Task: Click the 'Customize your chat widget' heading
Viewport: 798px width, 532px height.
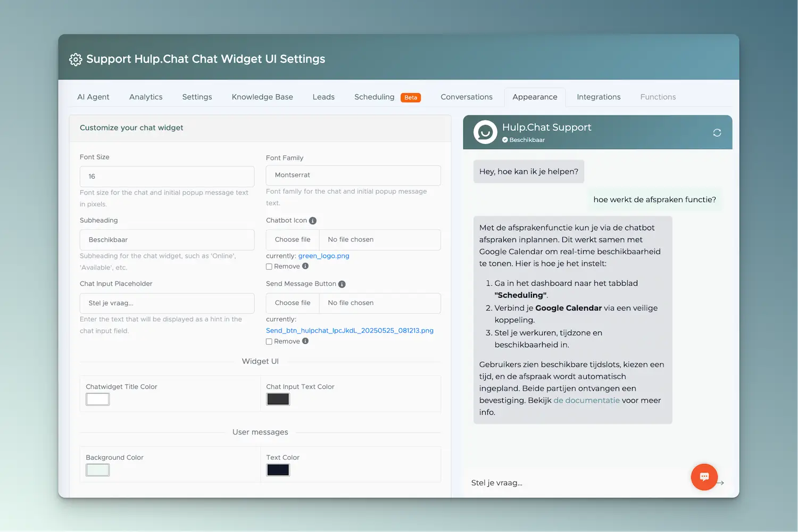Action: pyautogui.click(x=131, y=128)
